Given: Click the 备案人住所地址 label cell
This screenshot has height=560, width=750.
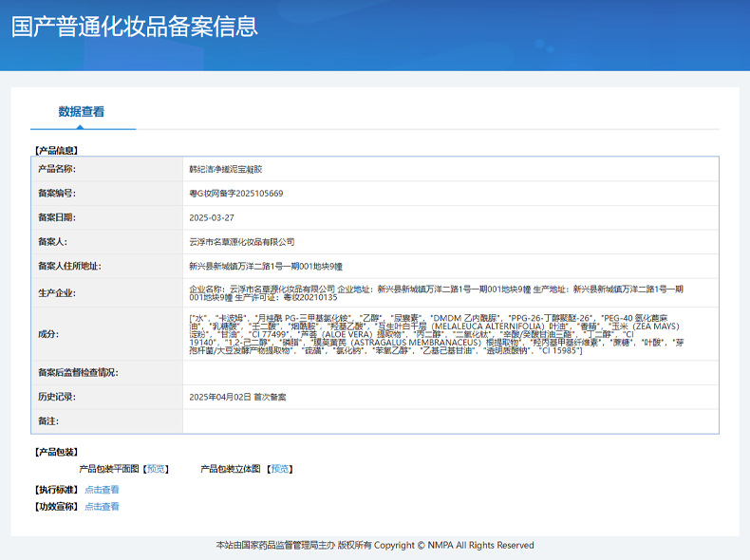Looking at the screenshot, I should (106, 266).
